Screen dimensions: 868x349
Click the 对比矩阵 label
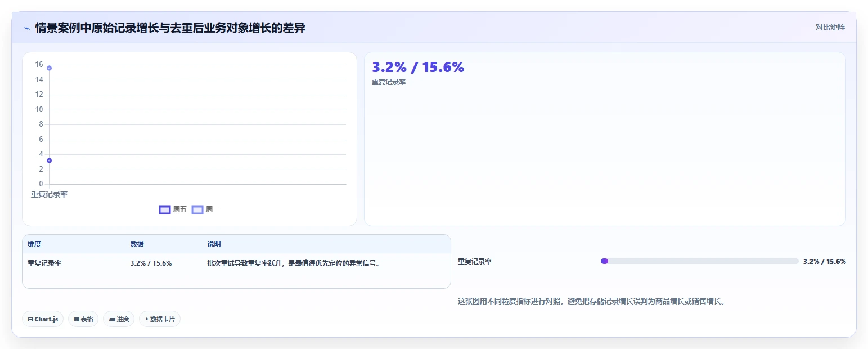(830, 27)
